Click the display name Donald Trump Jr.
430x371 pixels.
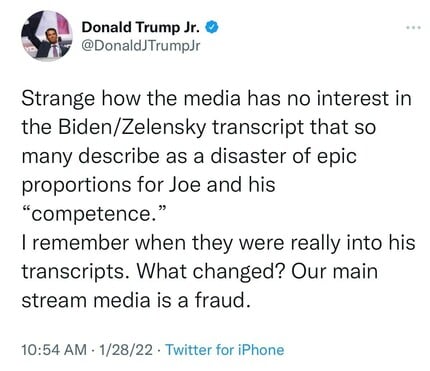(141, 27)
